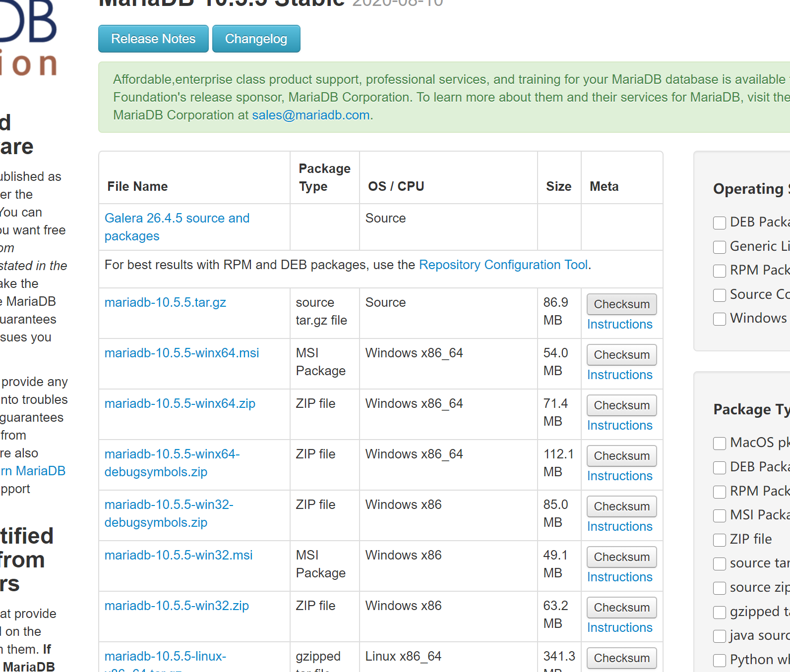This screenshot has height=672, width=790.
Task: Click the MariaDB Foundation logo
Action: pyautogui.click(x=28, y=37)
